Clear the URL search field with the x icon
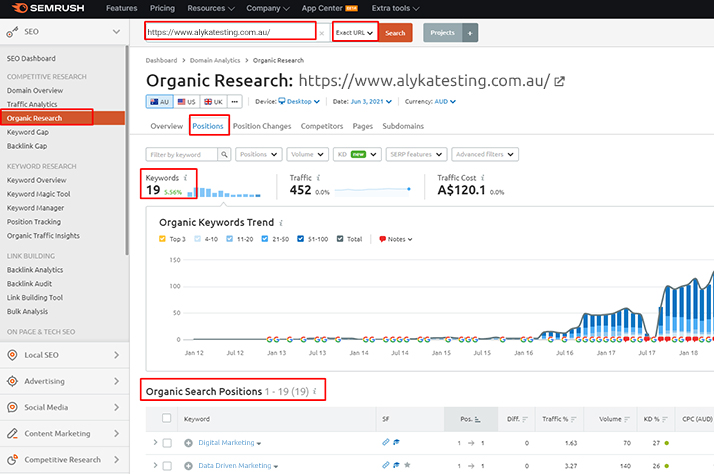The image size is (714, 474). tap(321, 33)
